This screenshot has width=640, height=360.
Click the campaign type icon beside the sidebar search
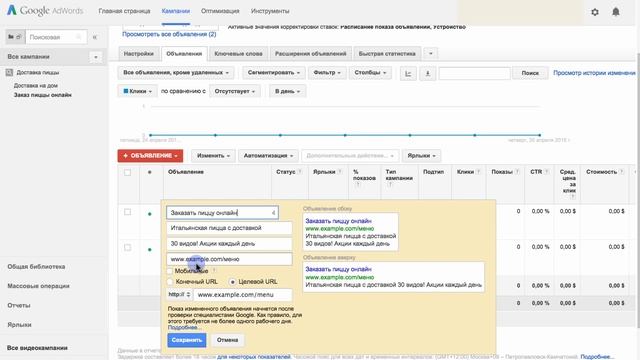[x=15, y=37]
